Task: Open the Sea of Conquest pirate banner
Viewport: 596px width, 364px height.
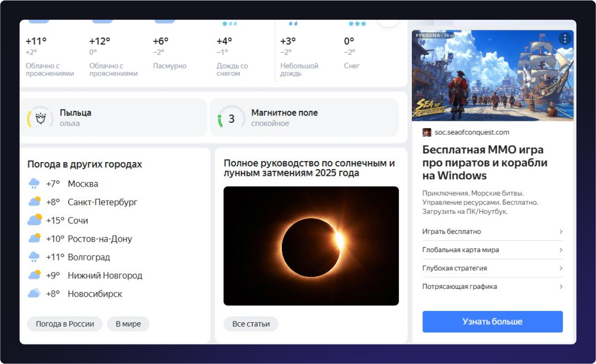Action: (x=492, y=76)
